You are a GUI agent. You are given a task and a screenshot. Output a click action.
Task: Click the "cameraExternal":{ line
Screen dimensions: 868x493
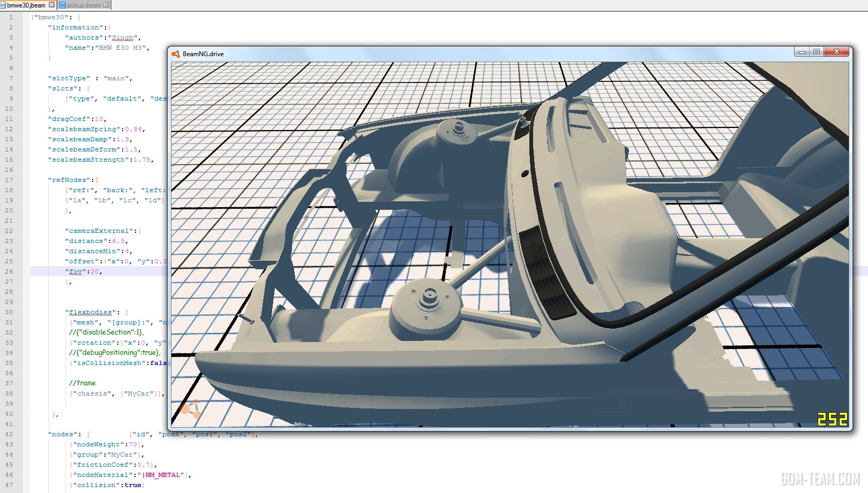coord(103,231)
